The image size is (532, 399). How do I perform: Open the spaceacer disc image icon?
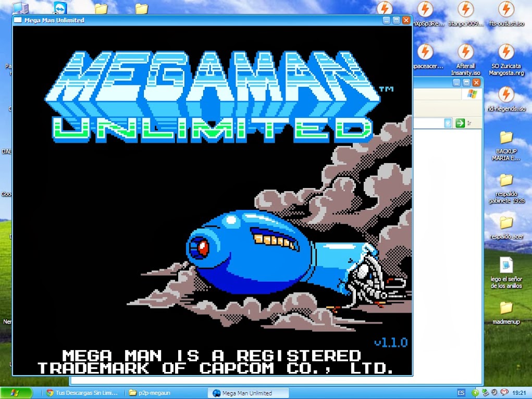(x=426, y=56)
